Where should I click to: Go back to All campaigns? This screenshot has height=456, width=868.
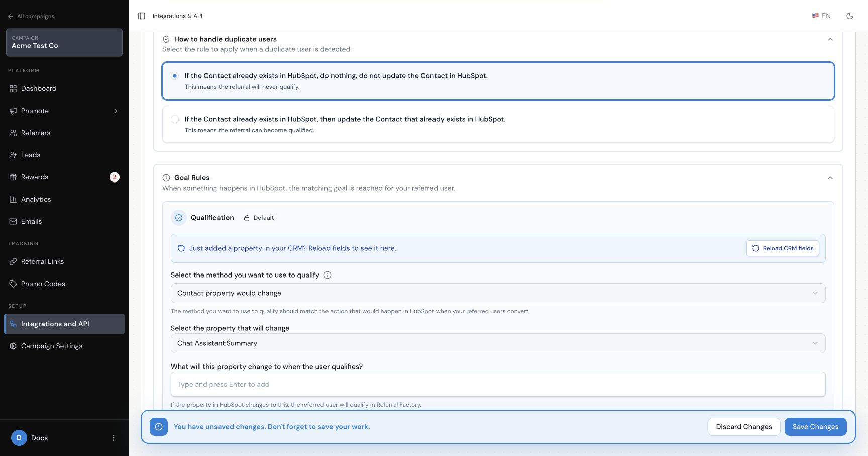(31, 16)
